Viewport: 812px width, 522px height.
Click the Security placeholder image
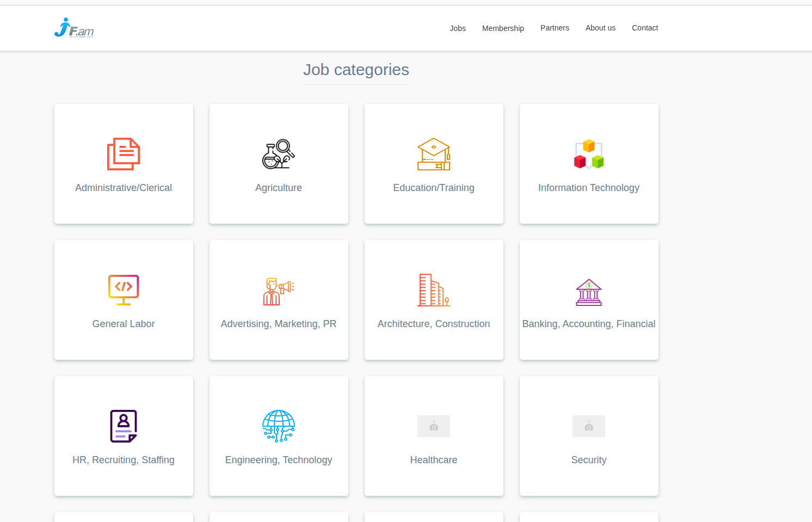click(589, 426)
